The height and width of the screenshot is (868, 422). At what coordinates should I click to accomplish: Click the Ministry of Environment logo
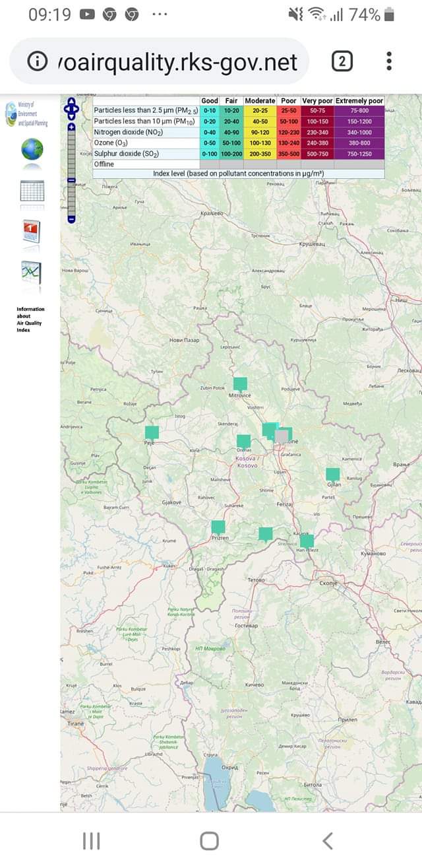(28, 114)
